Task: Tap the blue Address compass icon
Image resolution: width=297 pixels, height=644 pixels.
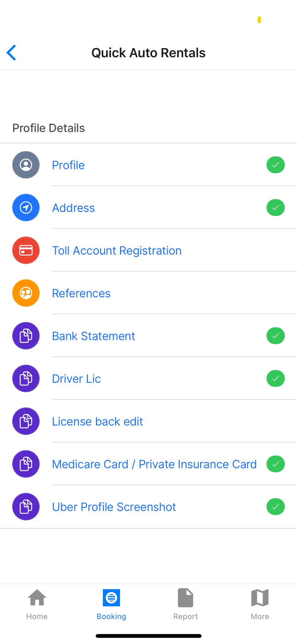Action: pyautogui.click(x=26, y=208)
